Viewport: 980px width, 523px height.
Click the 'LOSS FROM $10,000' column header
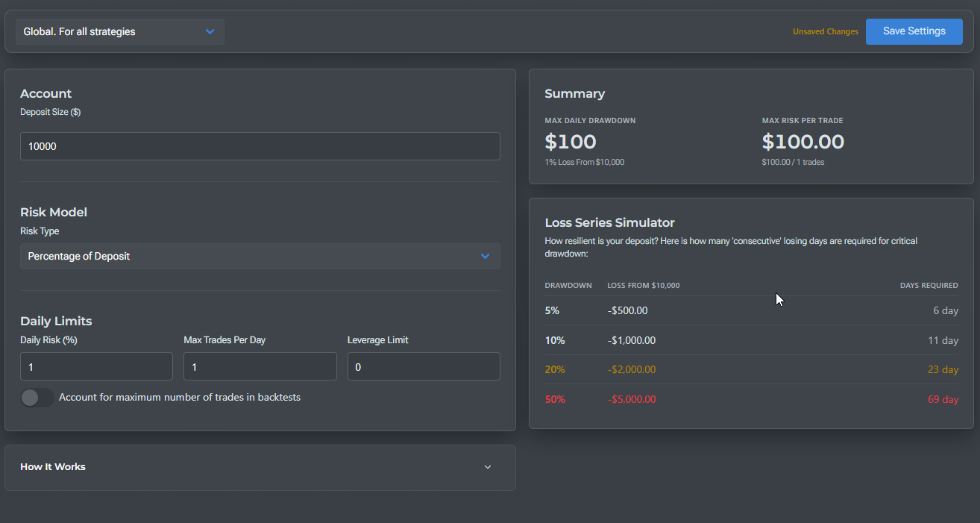(x=644, y=286)
